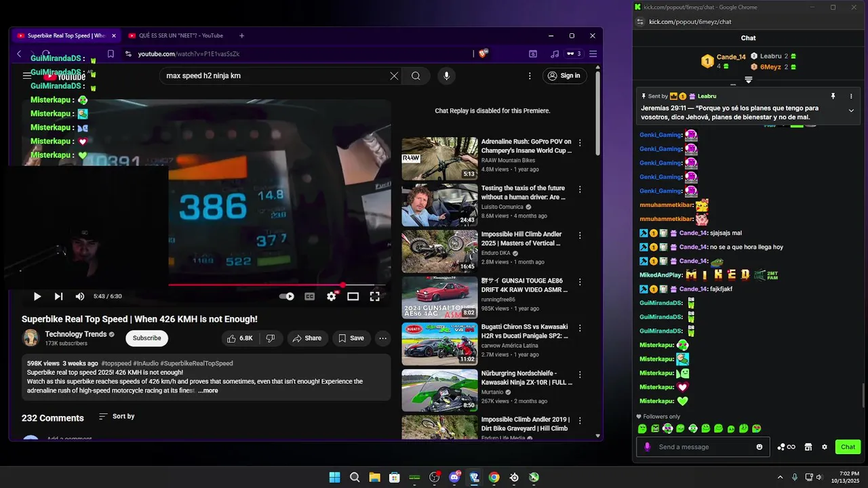
Task: Show hidden system tray icons
Action: (x=780, y=477)
